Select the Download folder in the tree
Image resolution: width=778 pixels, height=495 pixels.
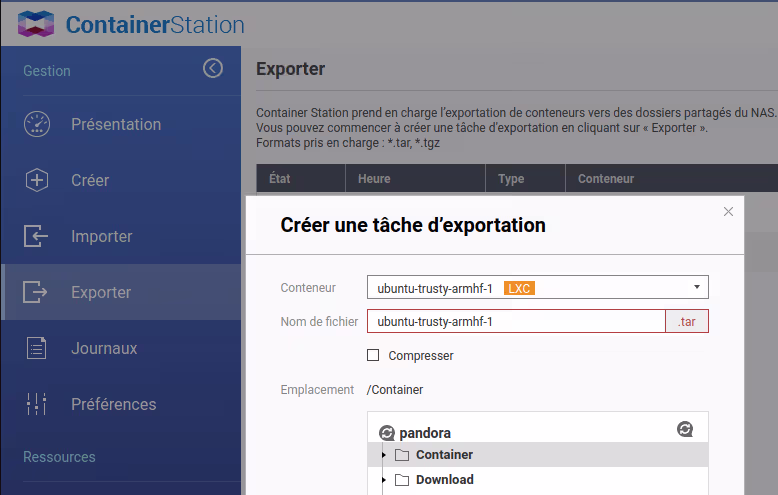(444, 480)
